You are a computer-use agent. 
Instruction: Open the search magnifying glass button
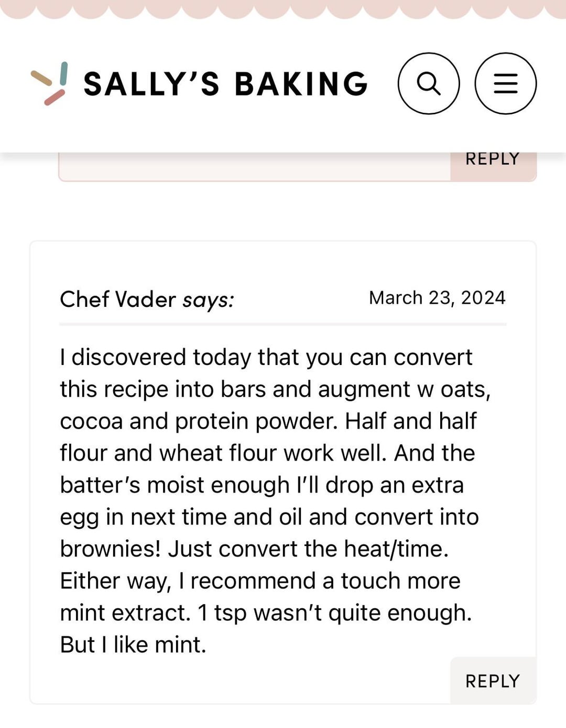[x=429, y=83]
